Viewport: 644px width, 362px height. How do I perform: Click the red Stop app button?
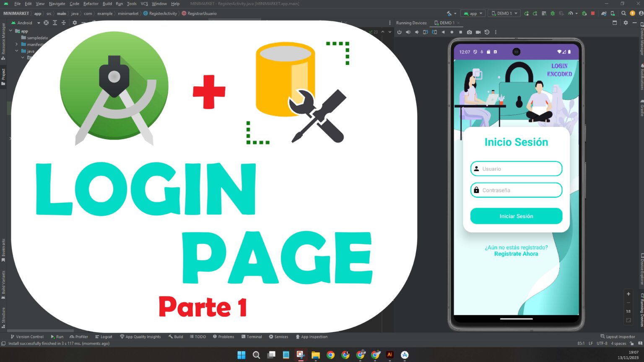pos(592,13)
